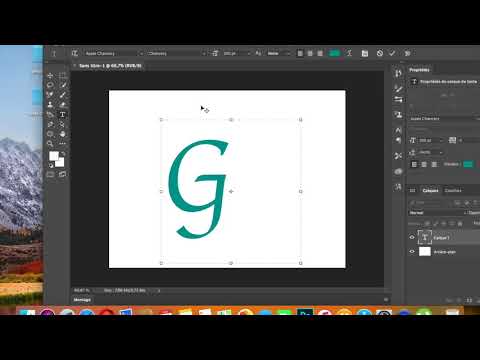Click the font size field in options bar
The height and width of the screenshot is (360, 480).
(x=234, y=53)
